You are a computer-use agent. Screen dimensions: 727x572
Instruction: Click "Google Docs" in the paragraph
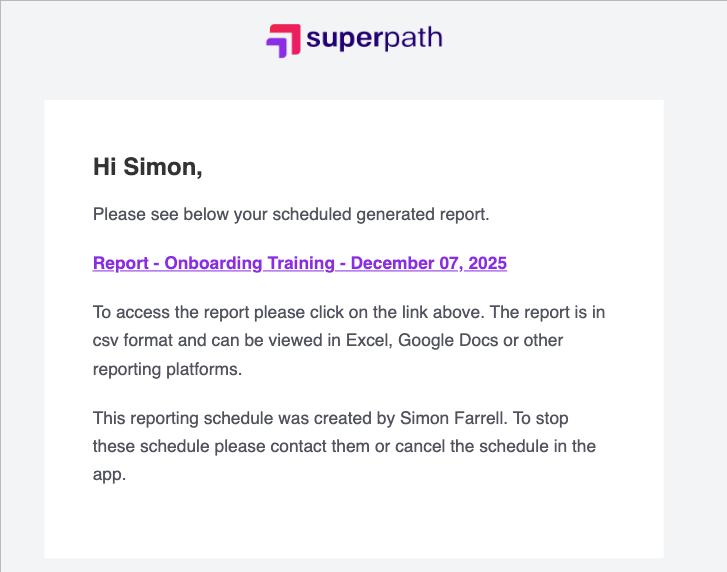coord(445,340)
